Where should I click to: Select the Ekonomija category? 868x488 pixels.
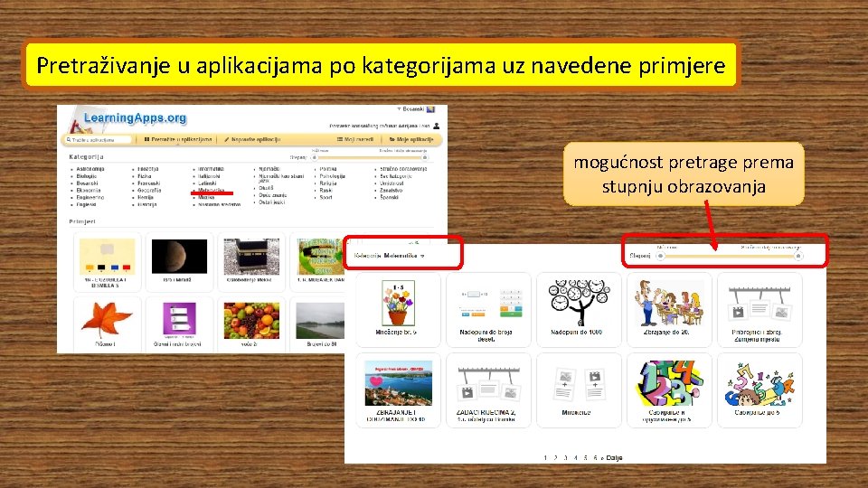89,191
